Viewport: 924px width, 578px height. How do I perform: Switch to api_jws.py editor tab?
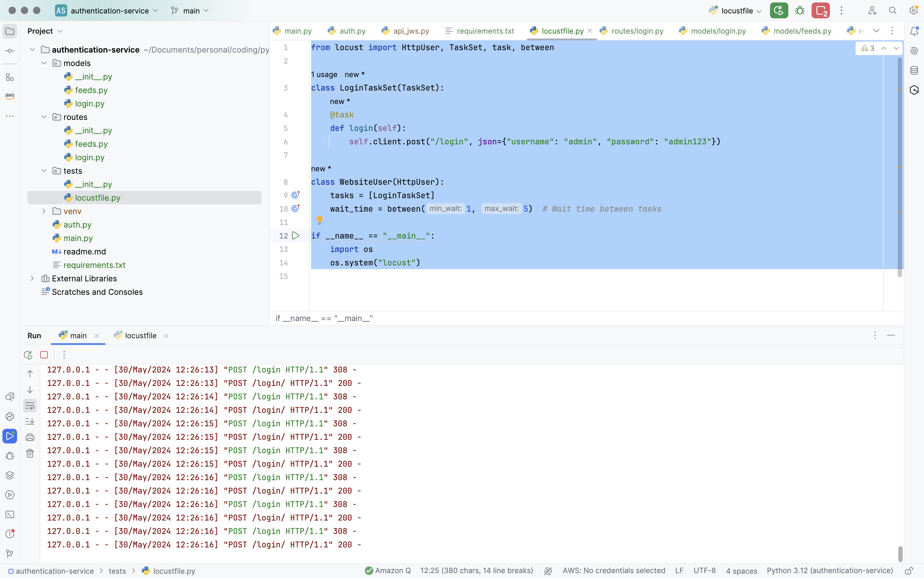405,31
